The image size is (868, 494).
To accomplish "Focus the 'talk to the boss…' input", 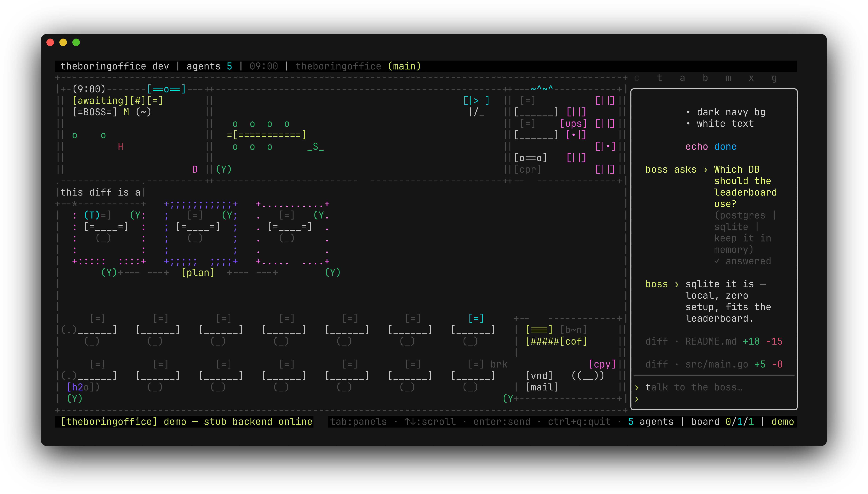I will (x=694, y=387).
